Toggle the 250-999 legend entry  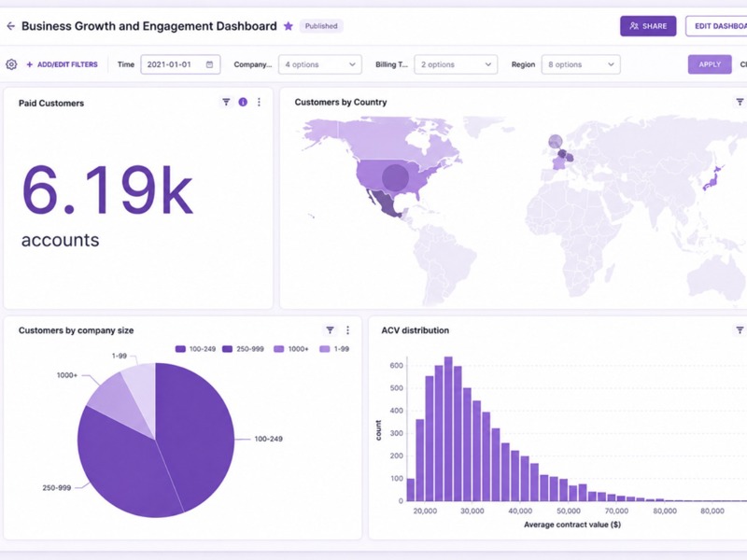coord(243,349)
